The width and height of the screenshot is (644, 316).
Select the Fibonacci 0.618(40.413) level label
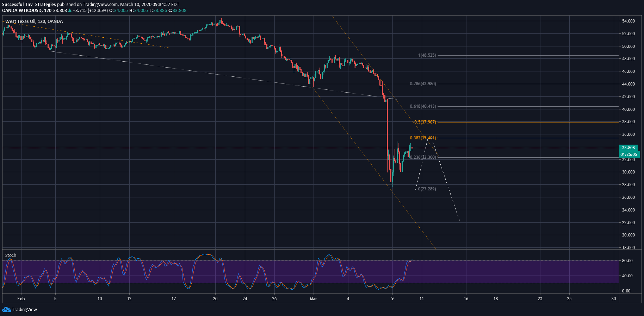(x=423, y=106)
